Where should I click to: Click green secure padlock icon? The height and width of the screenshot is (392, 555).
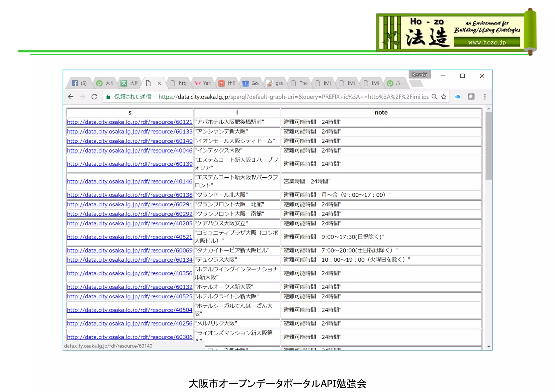tap(108, 97)
